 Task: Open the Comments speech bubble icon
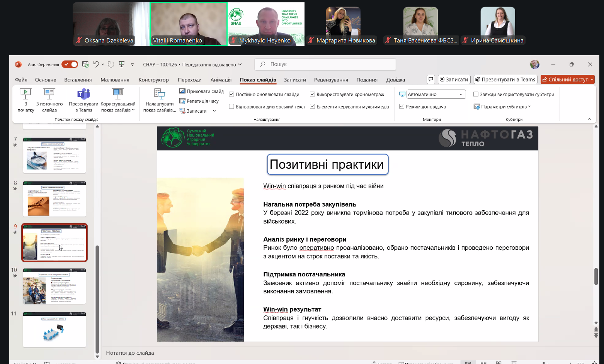click(x=430, y=80)
